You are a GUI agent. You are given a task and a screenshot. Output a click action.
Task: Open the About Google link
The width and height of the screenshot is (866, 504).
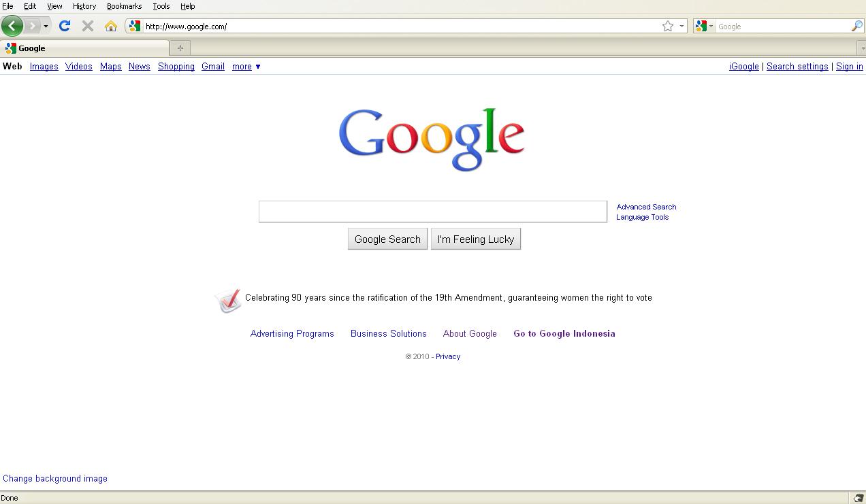click(x=470, y=334)
